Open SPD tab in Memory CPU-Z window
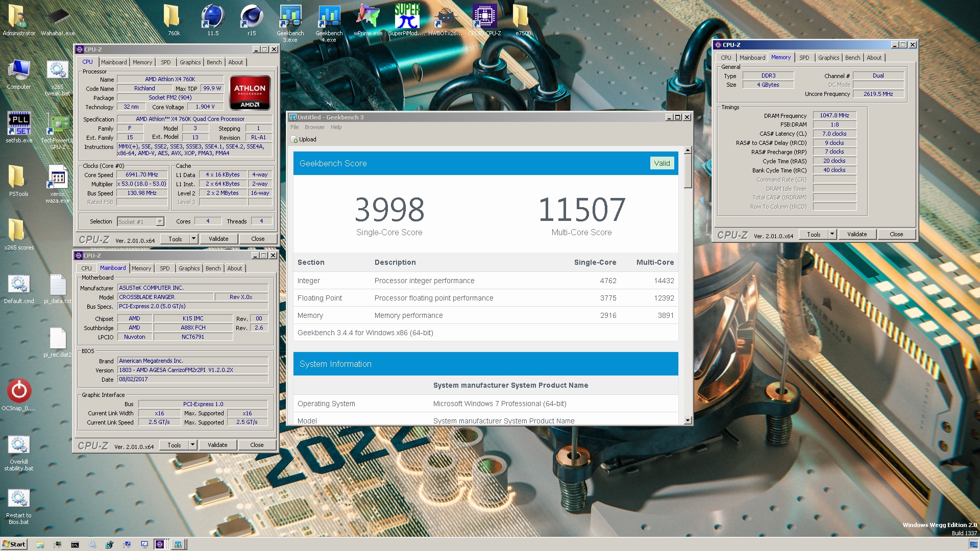Screen dimensions: 980x551 point(804,58)
